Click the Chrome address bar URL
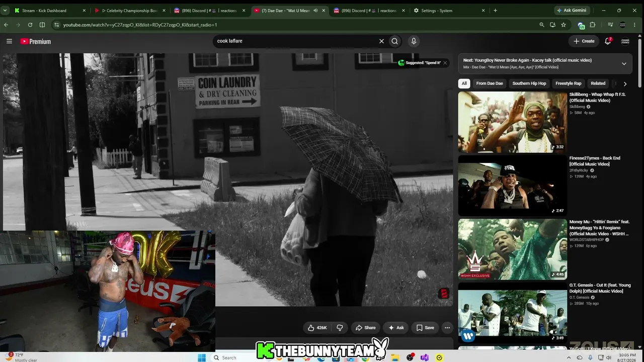The width and height of the screenshot is (644, 362). point(140,25)
